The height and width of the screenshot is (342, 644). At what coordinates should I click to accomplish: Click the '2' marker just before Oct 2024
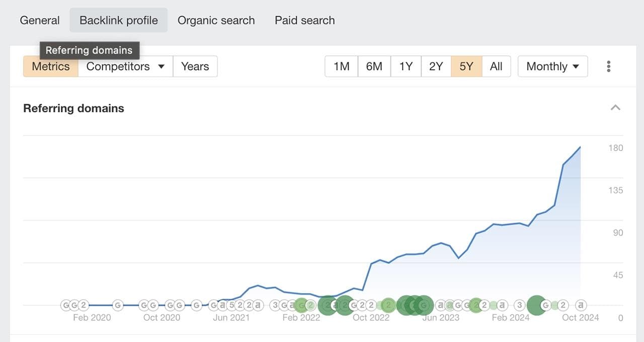coord(563,305)
